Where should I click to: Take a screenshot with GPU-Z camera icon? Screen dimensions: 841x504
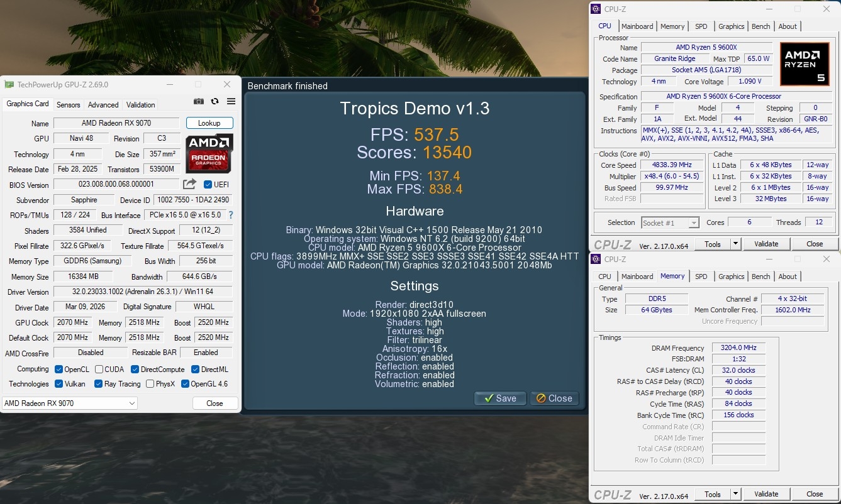(x=199, y=102)
